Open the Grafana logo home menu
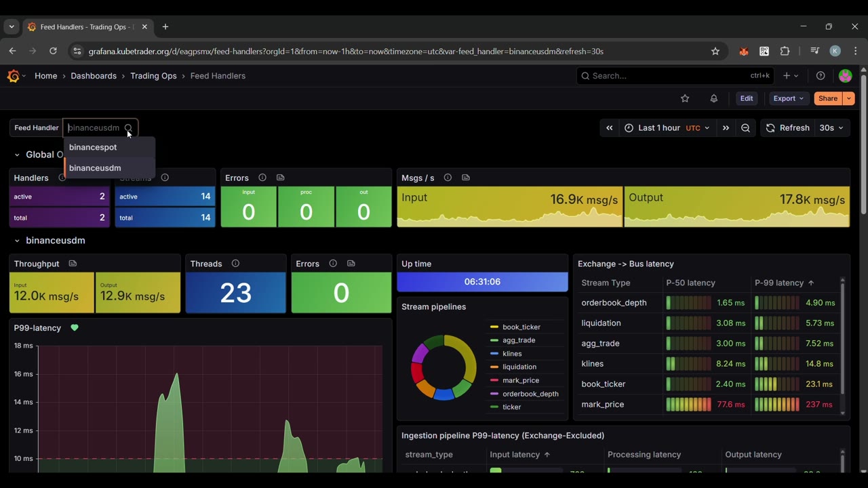Image resolution: width=868 pixels, height=488 pixels. [14, 76]
